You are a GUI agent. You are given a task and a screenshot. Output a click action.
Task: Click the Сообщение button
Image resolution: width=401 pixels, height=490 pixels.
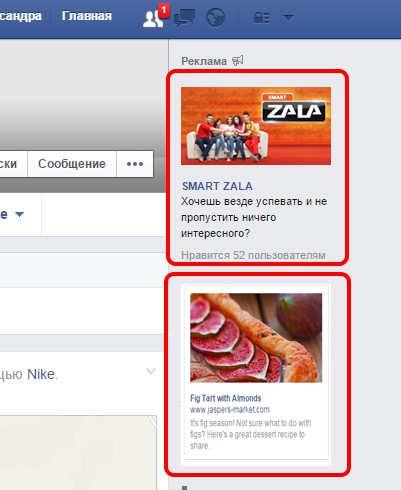pos(72,164)
